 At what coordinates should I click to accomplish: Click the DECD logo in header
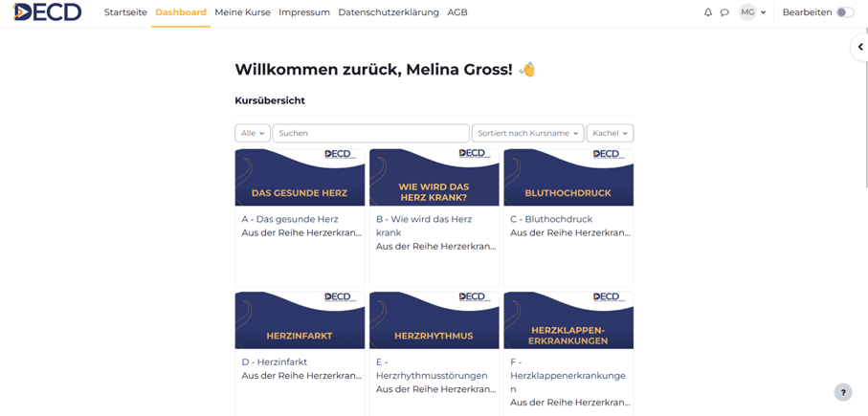(47, 11)
